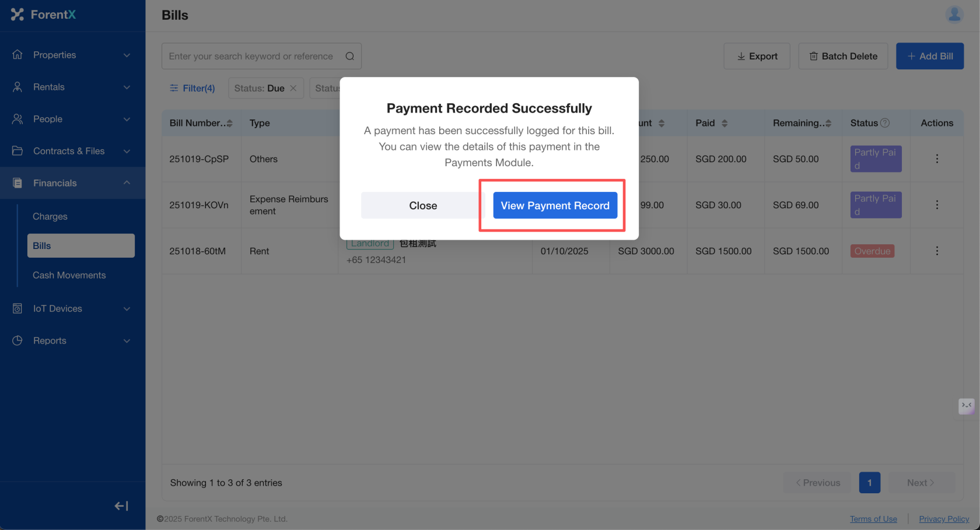Image resolution: width=980 pixels, height=530 pixels.
Task: Sort table by Paid column
Action: 724,123
